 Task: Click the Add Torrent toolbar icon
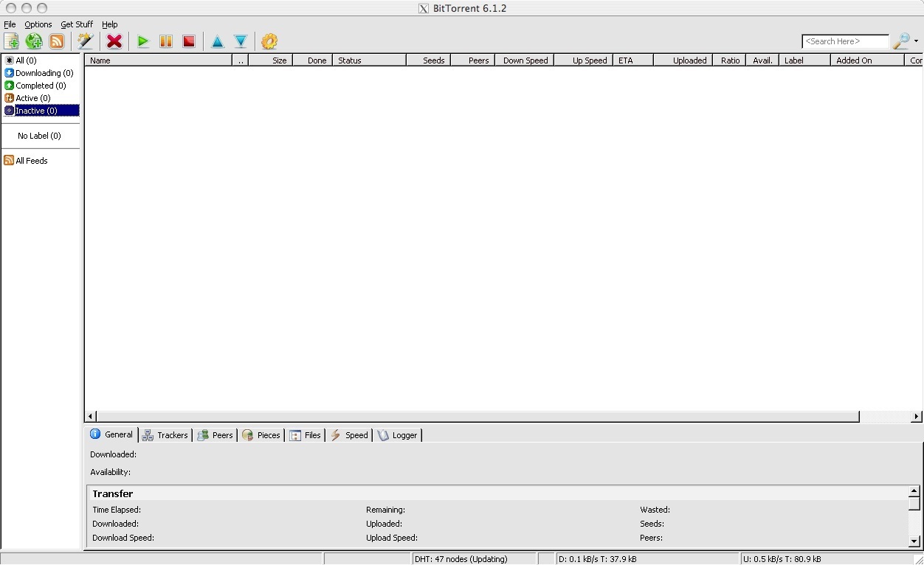pyautogui.click(x=11, y=41)
